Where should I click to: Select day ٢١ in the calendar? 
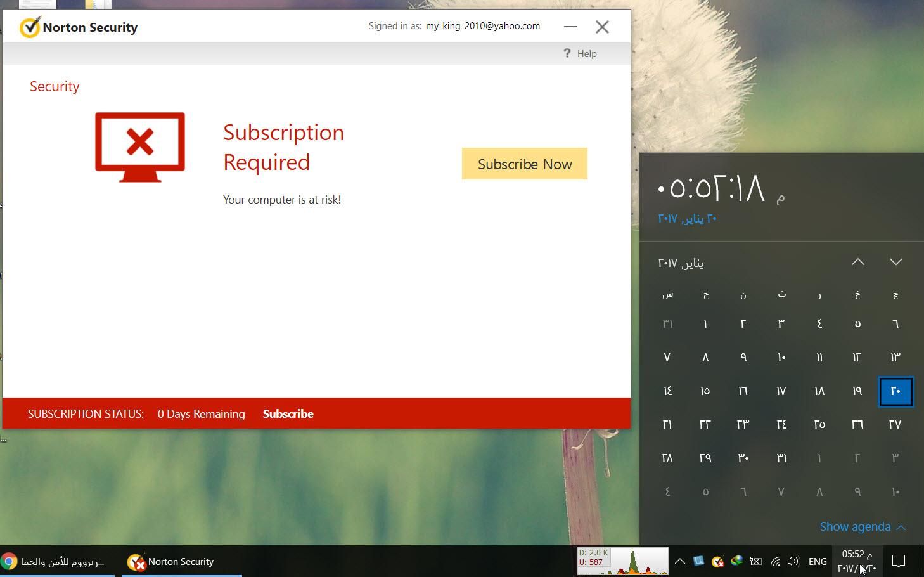click(x=667, y=424)
